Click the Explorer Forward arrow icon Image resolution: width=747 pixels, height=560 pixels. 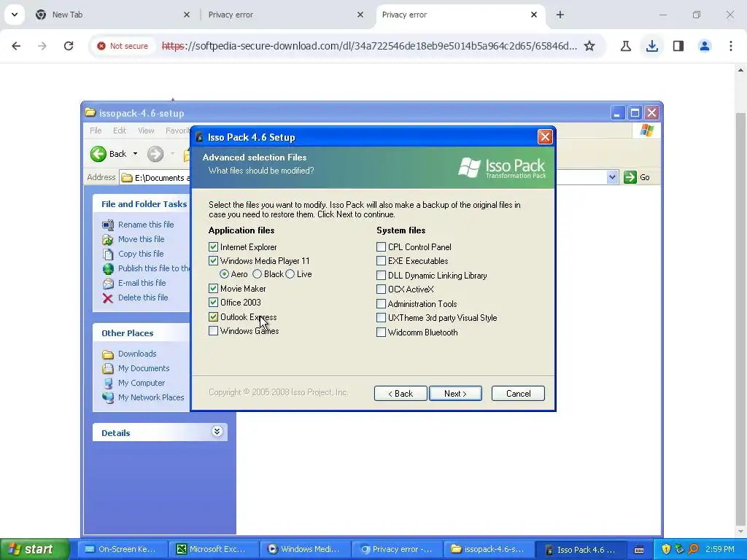click(155, 154)
